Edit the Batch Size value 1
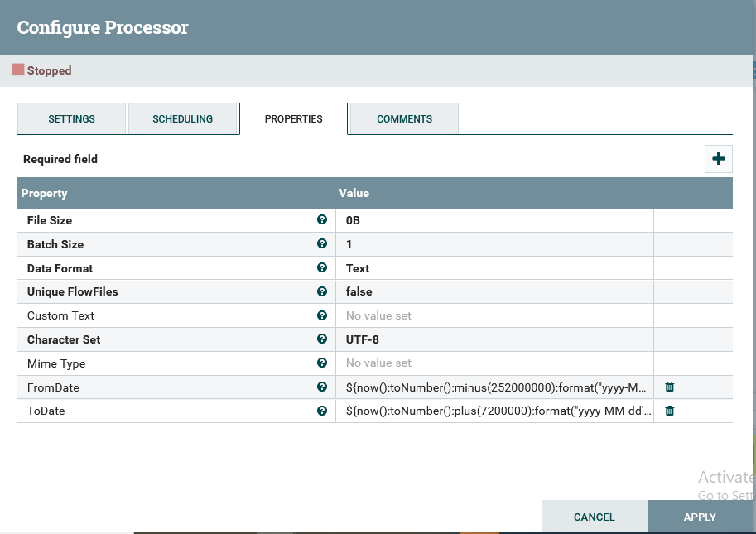This screenshot has height=534, width=756. coord(494,244)
